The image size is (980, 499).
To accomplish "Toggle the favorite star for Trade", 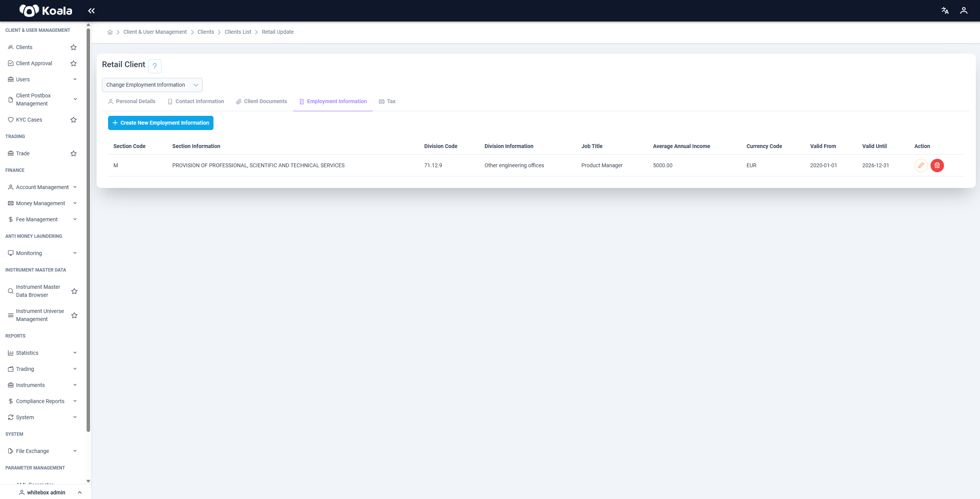I will pyautogui.click(x=74, y=153).
